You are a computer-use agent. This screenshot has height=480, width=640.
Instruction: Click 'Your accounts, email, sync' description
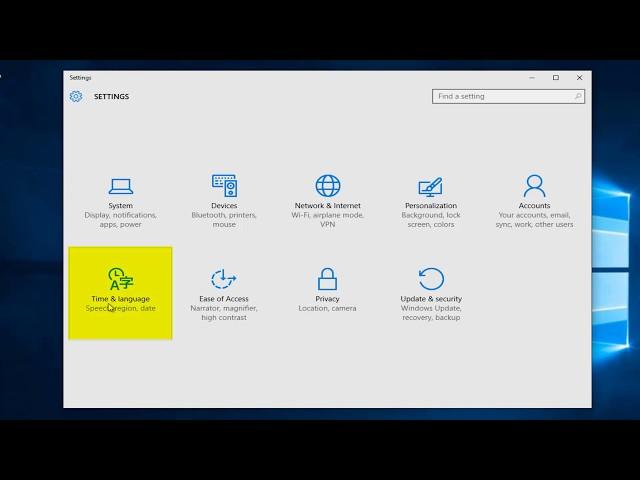pos(534,220)
